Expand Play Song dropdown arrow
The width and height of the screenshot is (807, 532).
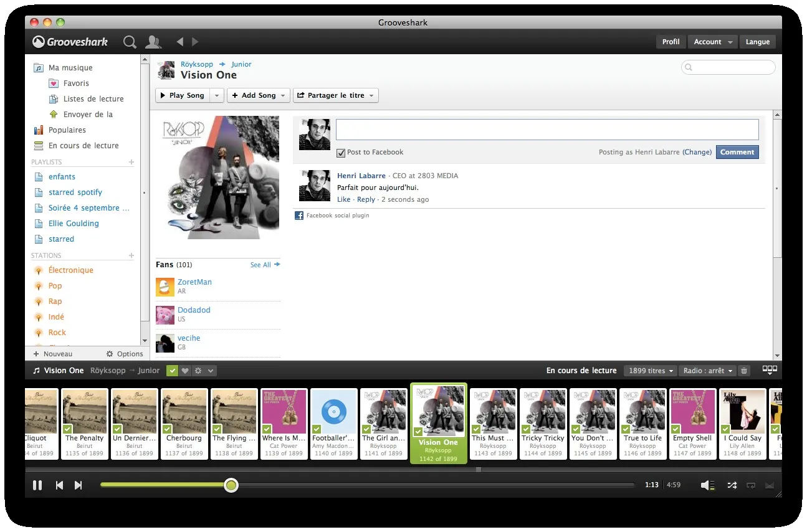click(217, 95)
